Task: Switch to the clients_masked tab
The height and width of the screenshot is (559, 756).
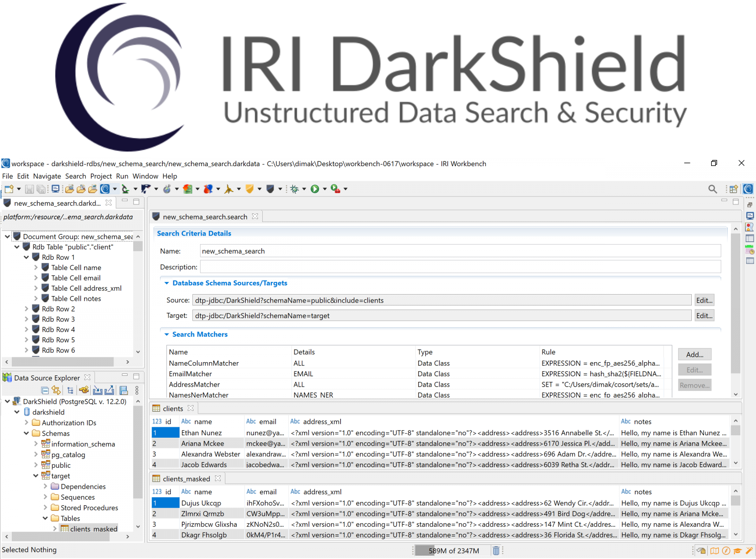Action: pyautogui.click(x=186, y=479)
